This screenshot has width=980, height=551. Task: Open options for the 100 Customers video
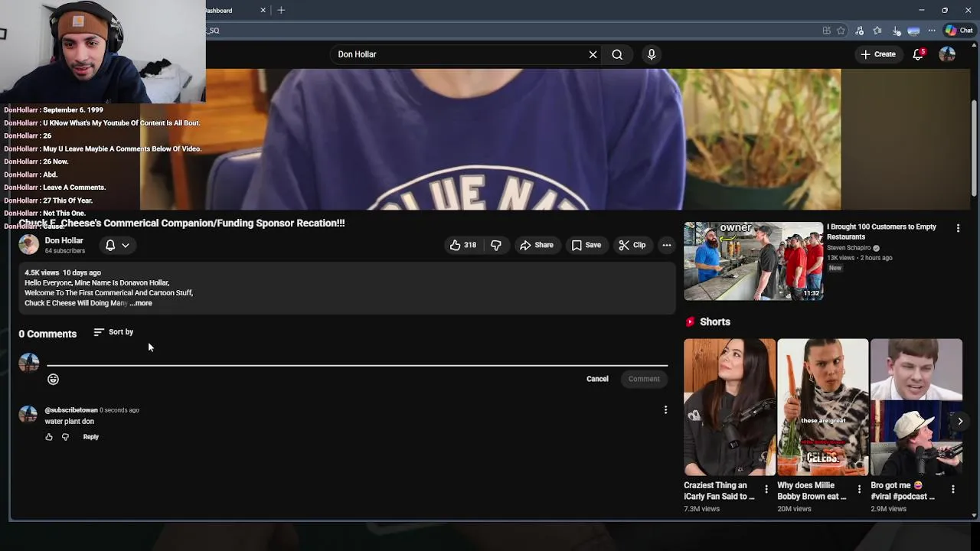tap(958, 228)
